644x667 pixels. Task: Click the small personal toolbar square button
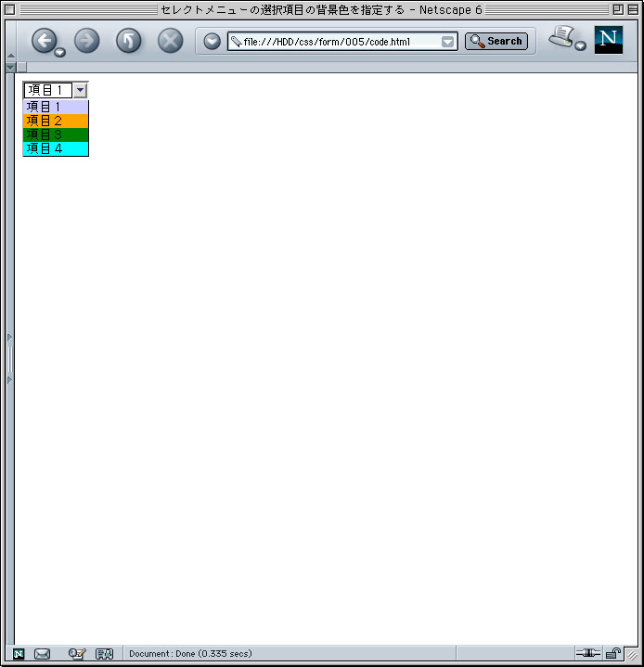(x=21, y=67)
